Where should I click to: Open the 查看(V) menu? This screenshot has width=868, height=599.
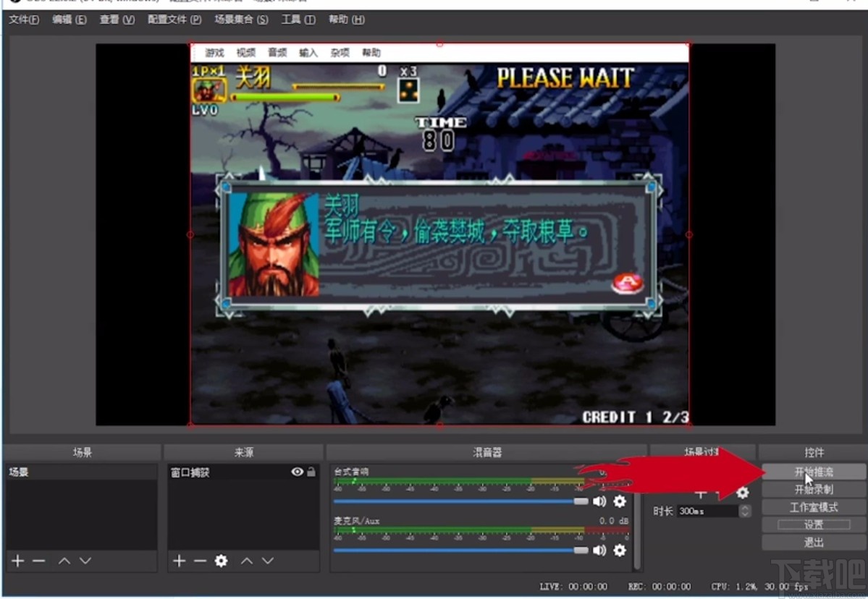(117, 20)
